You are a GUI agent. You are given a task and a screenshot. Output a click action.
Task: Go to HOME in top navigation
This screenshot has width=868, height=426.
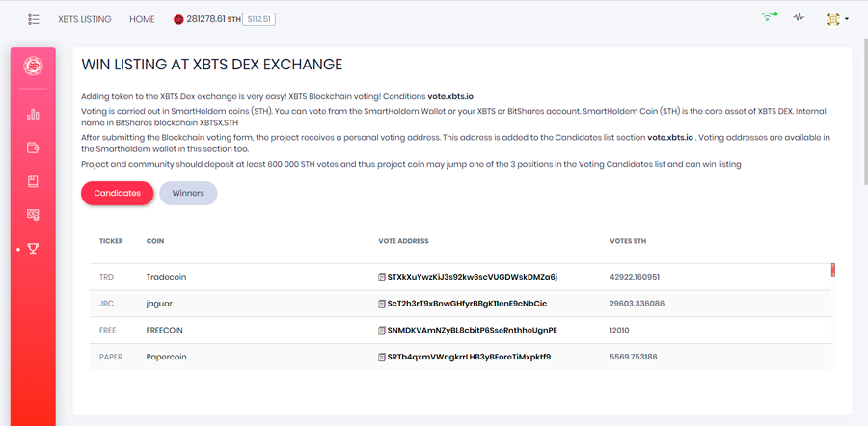tap(143, 19)
